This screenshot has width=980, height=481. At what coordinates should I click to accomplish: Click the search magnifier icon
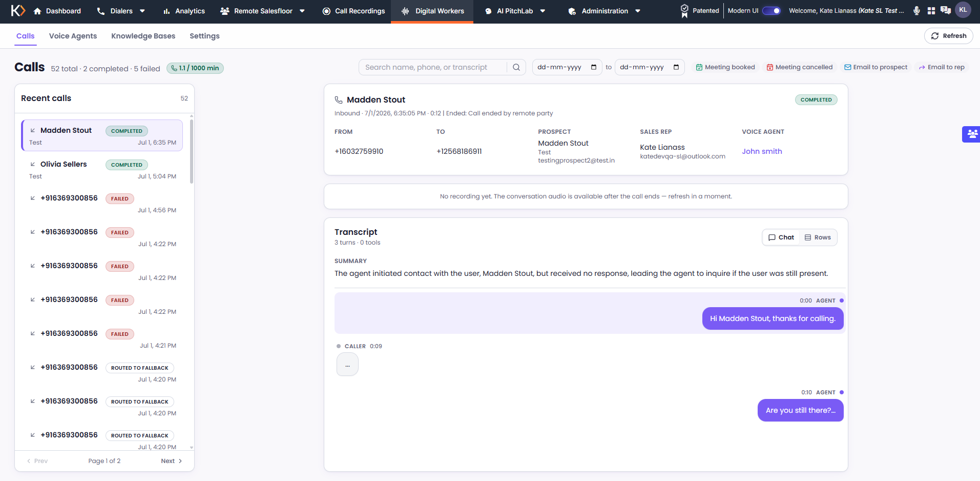pos(516,67)
